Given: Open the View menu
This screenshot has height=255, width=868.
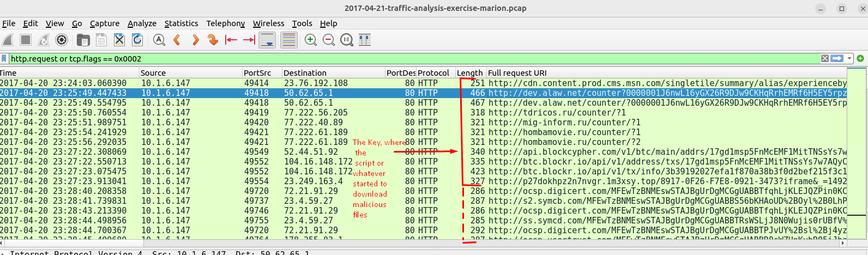Looking at the screenshot, I should (55, 23).
